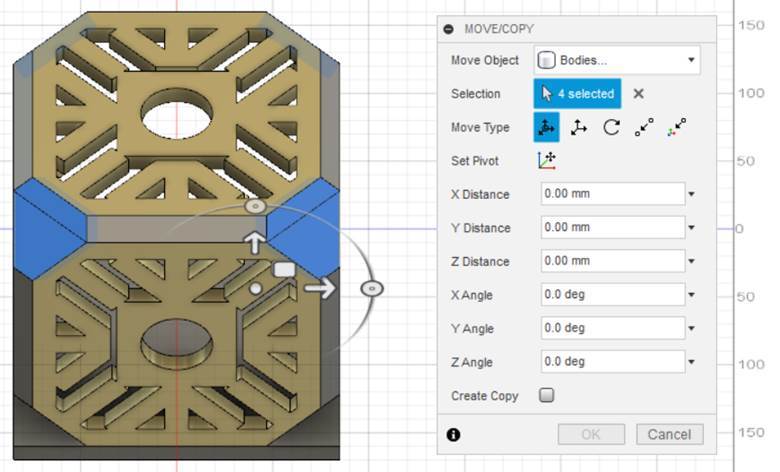Expand the Y Distance dropdown arrow

(x=691, y=228)
